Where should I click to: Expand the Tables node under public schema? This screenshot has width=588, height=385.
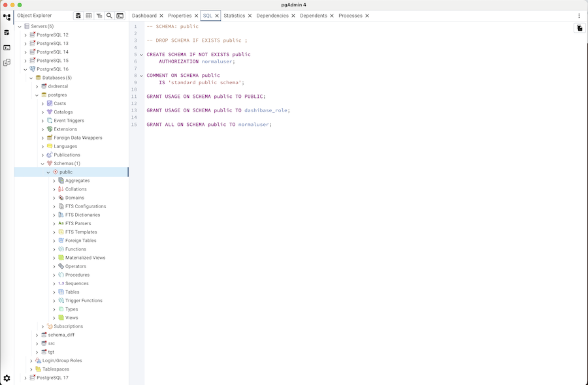point(55,292)
